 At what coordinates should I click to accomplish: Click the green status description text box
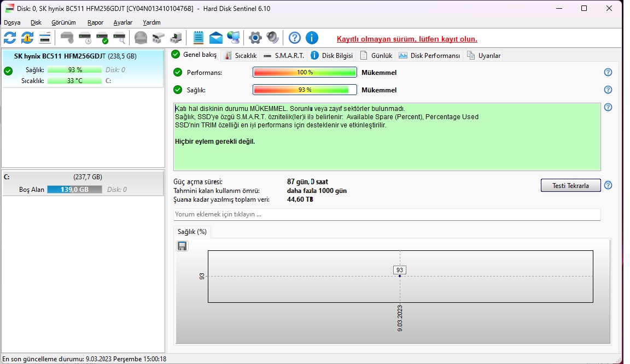(387, 137)
